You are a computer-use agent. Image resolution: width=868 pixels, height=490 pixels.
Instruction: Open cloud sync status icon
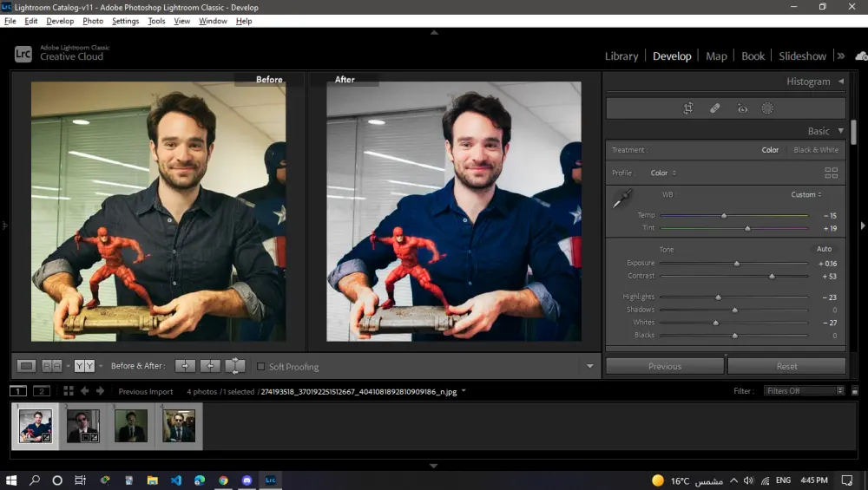tap(861, 56)
